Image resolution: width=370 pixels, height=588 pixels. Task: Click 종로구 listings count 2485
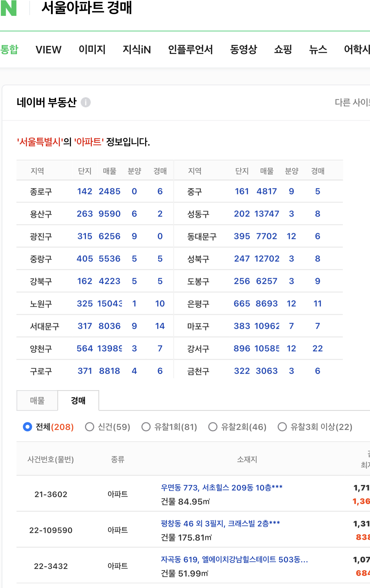[x=110, y=191]
